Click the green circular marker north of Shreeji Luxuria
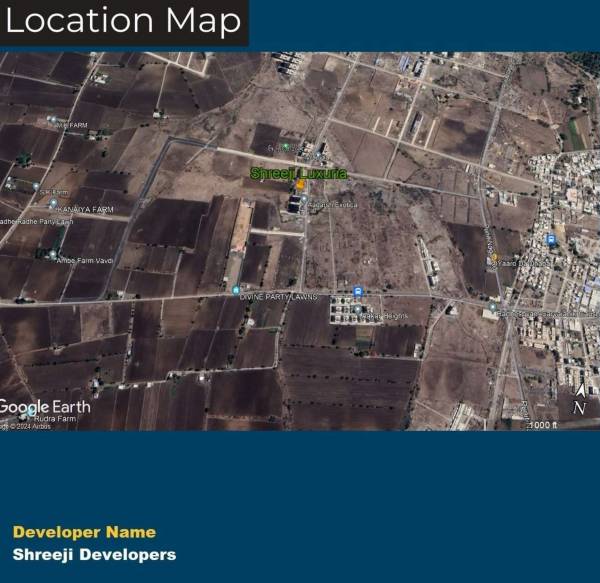The height and width of the screenshot is (583, 600). (285, 147)
